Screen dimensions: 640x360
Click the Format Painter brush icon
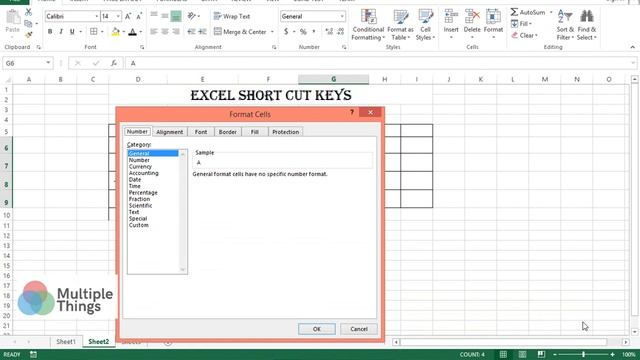click(28, 35)
